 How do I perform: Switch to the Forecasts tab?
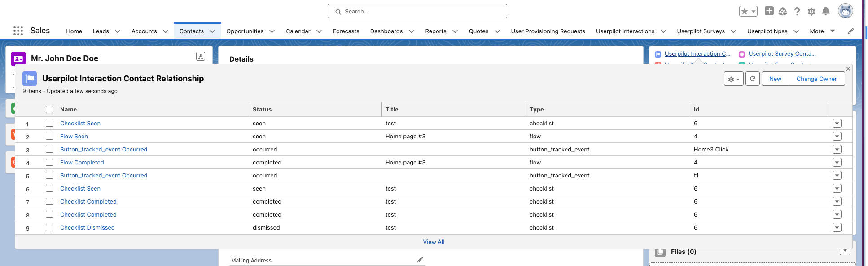pyautogui.click(x=346, y=31)
